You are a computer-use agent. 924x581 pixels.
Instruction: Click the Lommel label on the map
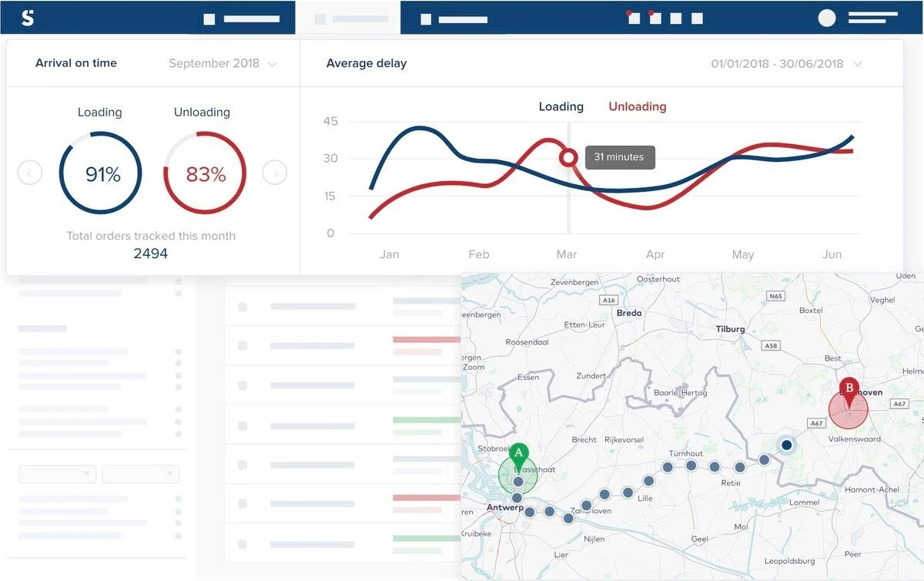pyautogui.click(x=805, y=502)
